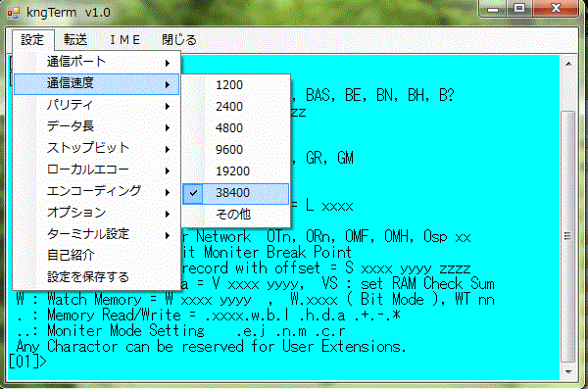The height and width of the screenshot is (389, 588).
Task: Open the 設定 menu
Action: click(x=32, y=40)
